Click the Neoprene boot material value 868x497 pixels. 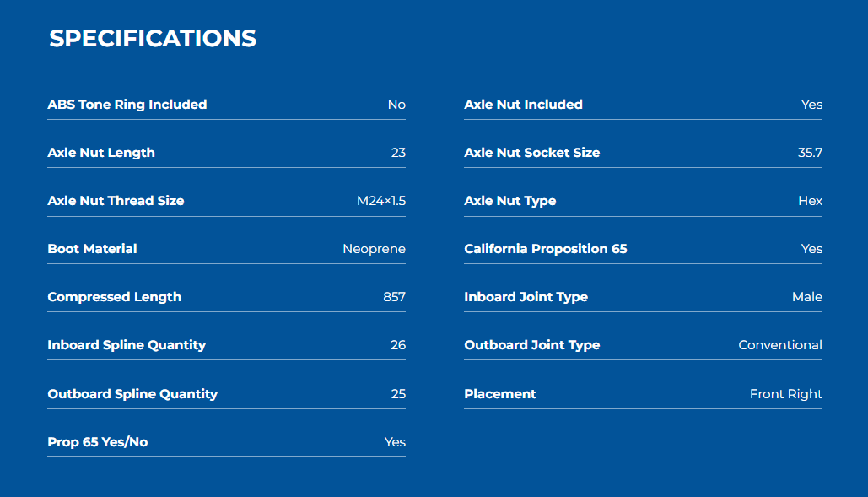tap(375, 249)
